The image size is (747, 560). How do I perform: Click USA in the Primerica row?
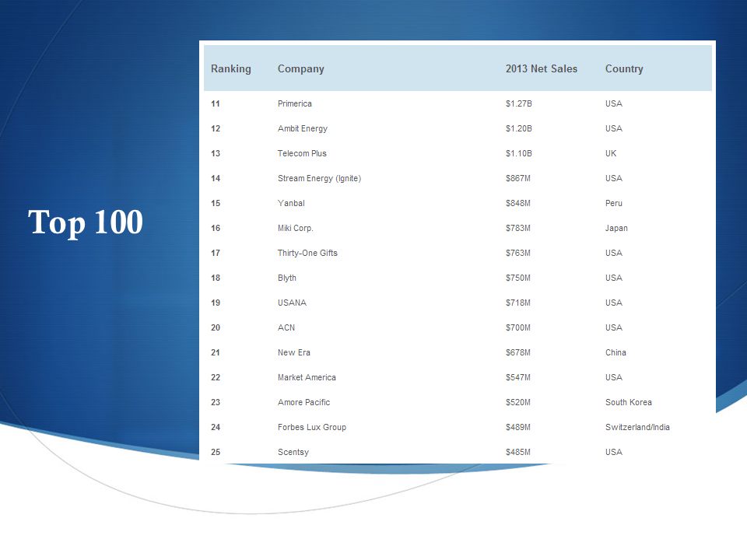click(614, 103)
